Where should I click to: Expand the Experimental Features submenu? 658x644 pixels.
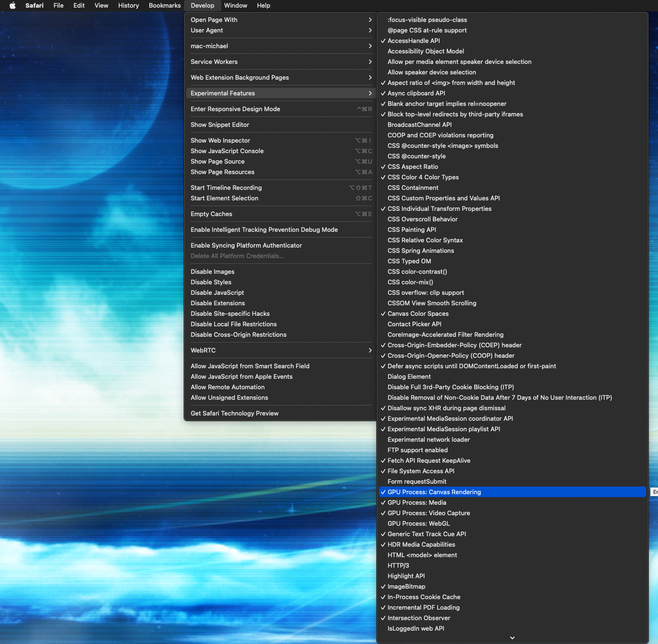(280, 93)
